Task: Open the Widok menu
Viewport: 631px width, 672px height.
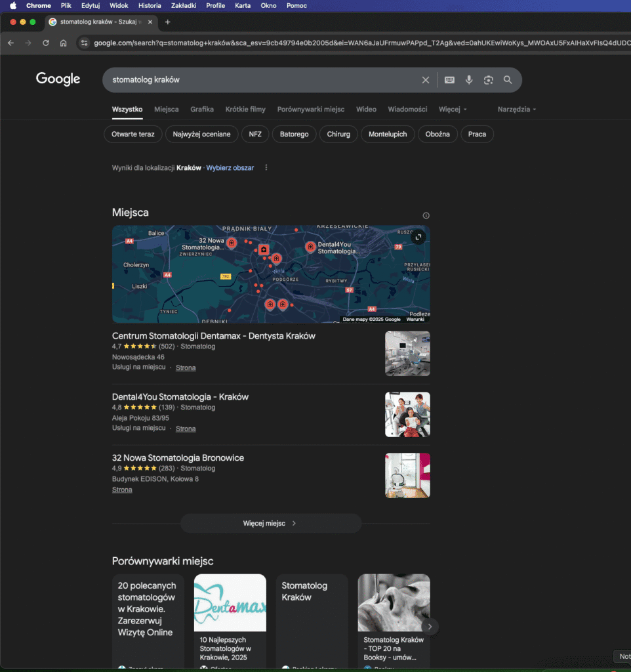Action: coord(119,5)
